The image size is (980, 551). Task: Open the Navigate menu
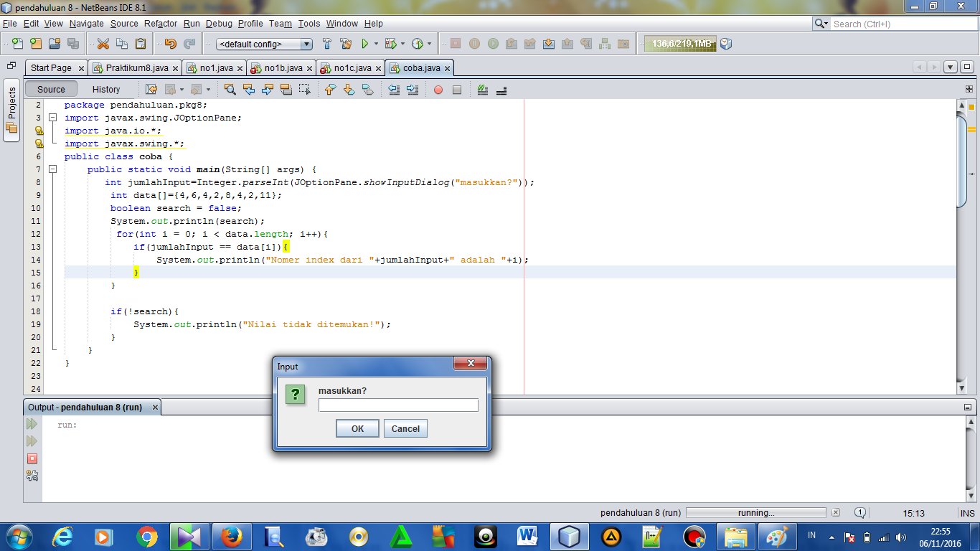point(87,24)
